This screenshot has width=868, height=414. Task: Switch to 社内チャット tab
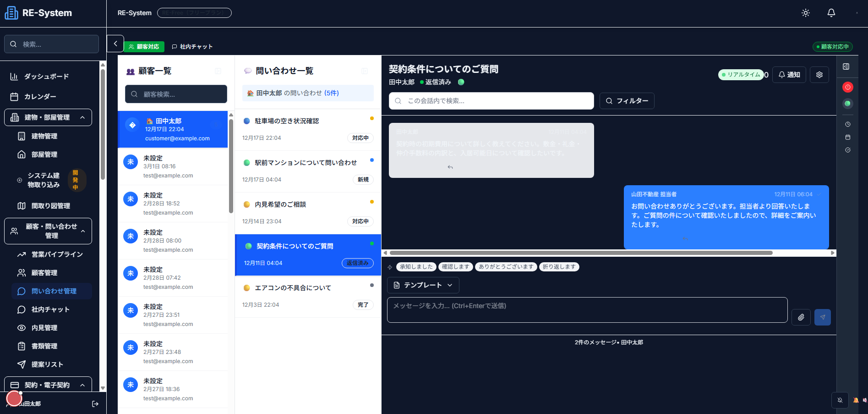tap(192, 47)
